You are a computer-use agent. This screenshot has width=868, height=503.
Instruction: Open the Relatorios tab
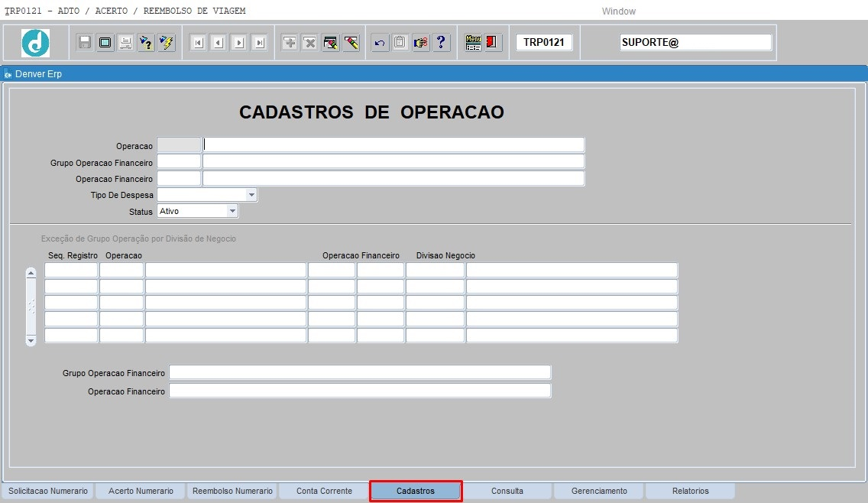690,491
